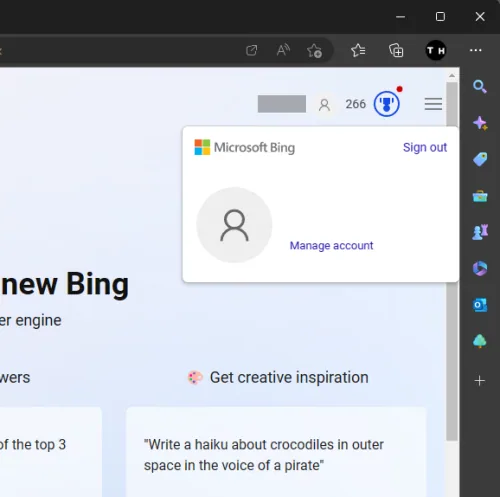Open the Outlook icon in sidebar

coord(480,305)
